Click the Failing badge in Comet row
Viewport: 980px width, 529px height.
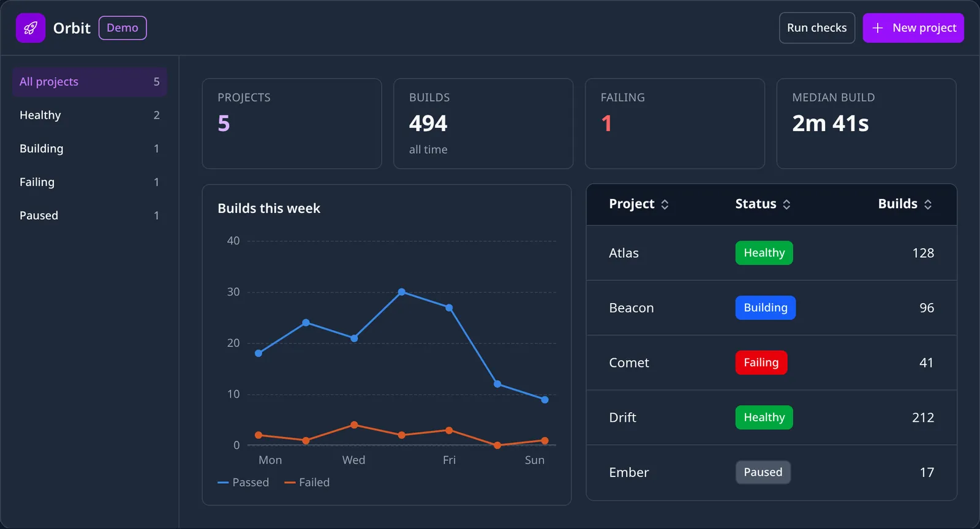point(761,362)
